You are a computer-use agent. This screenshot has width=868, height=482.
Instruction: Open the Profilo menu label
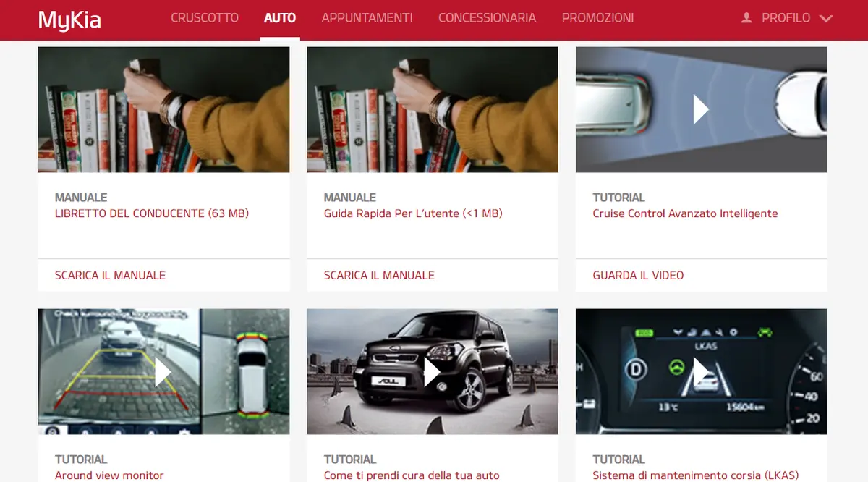[786, 18]
